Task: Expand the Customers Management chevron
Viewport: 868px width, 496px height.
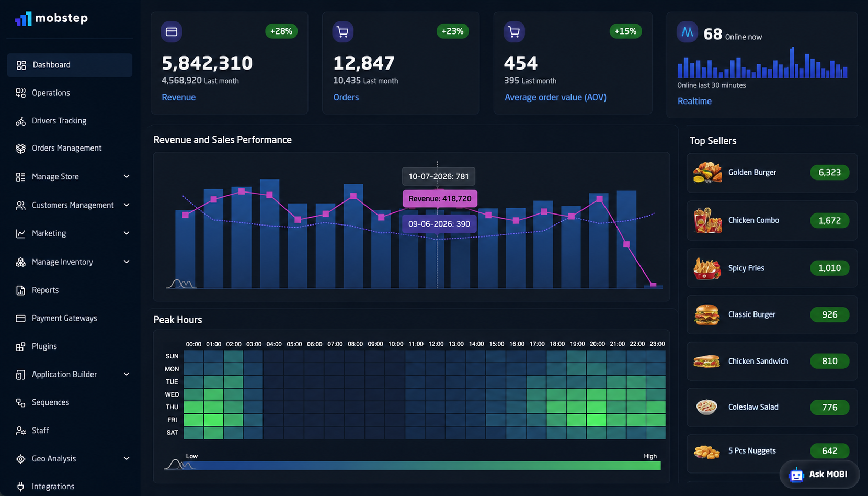Action: click(x=127, y=205)
